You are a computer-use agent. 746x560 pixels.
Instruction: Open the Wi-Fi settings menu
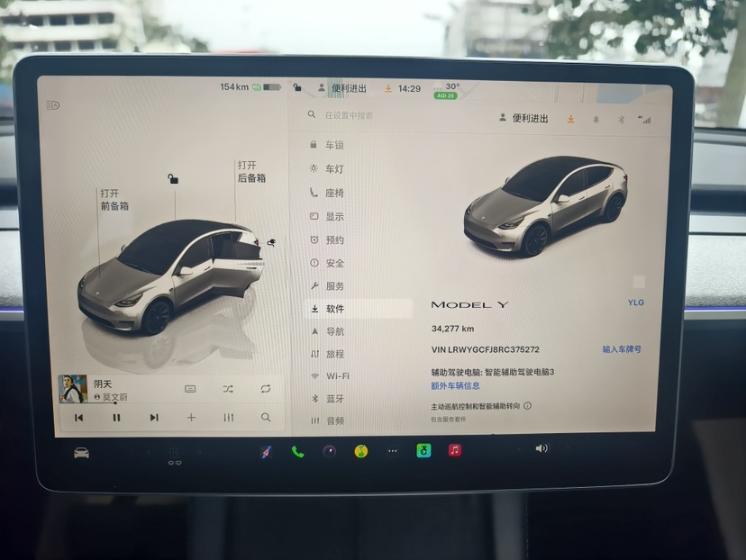(x=330, y=375)
